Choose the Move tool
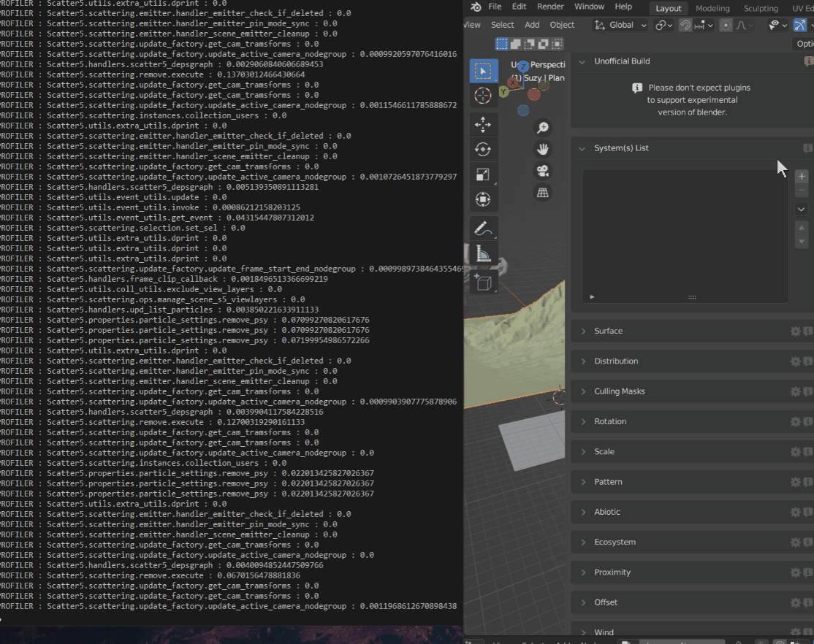 [x=483, y=125]
